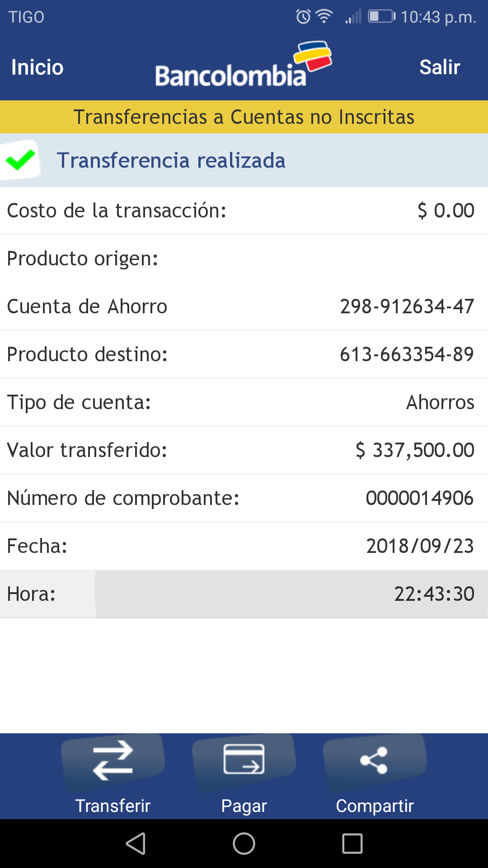The image size is (488, 868).
Task: Tap the Valor transferido amount $ 337,500.00
Action: pos(415,450)
